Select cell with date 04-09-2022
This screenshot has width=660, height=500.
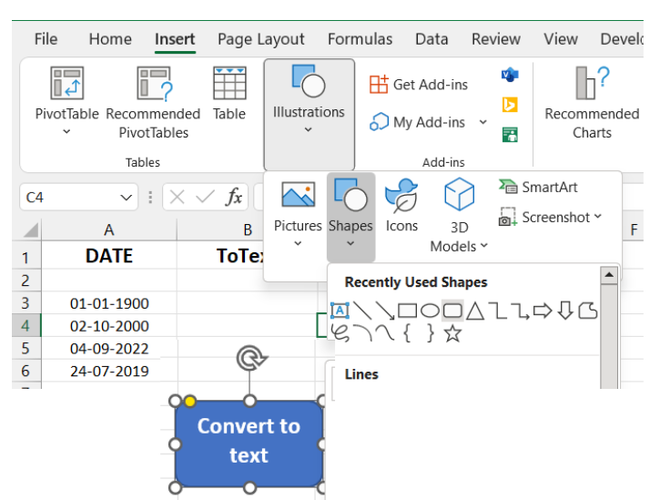tap(109, 348)
